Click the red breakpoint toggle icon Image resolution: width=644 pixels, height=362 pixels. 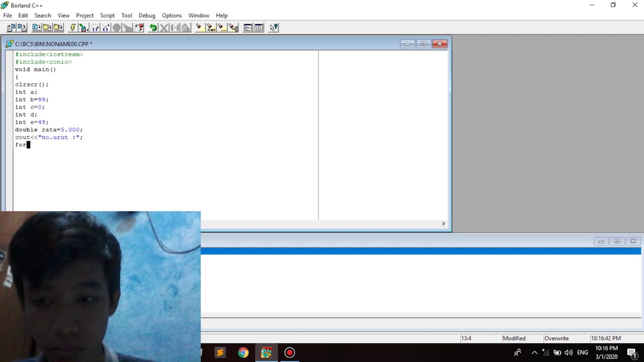coord(139,28)
